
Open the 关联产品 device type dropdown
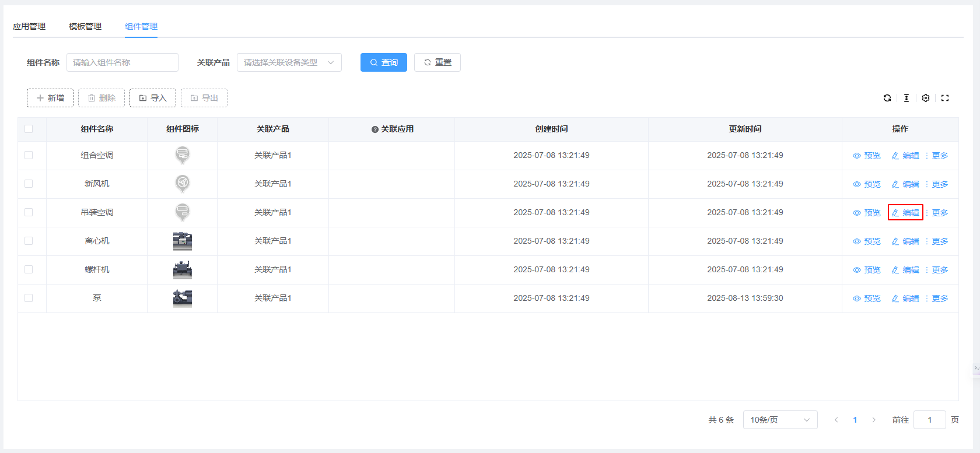(x=289, y=62)
